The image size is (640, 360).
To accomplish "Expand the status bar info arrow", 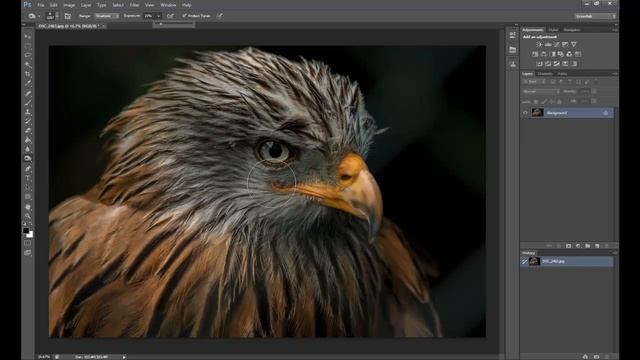I will 124,357.
